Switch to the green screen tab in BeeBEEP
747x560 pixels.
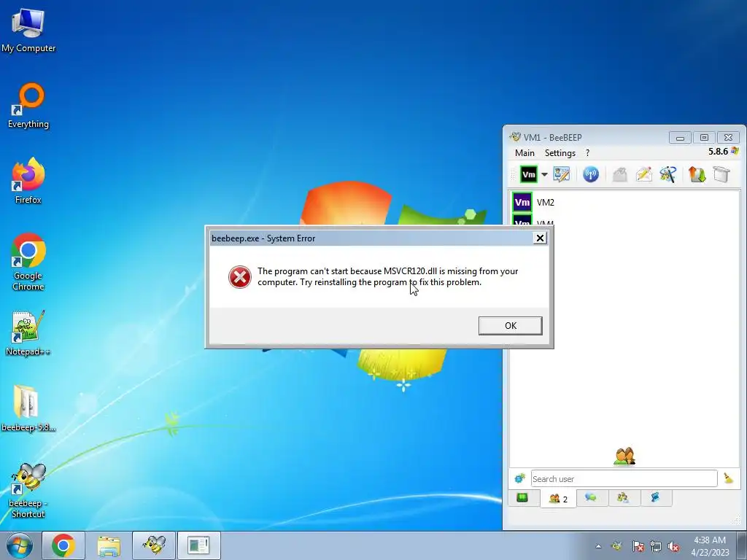[522, 497]
